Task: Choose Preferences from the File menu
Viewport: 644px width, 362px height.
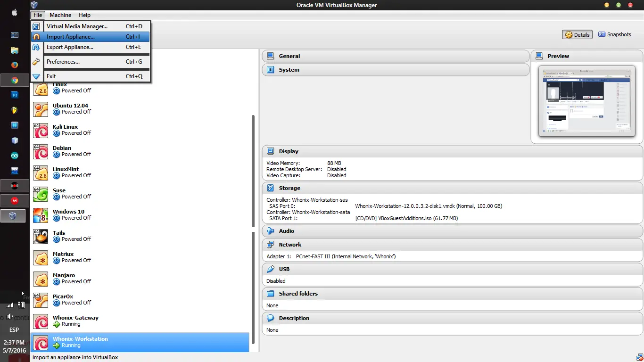Action: pos(91,62)
